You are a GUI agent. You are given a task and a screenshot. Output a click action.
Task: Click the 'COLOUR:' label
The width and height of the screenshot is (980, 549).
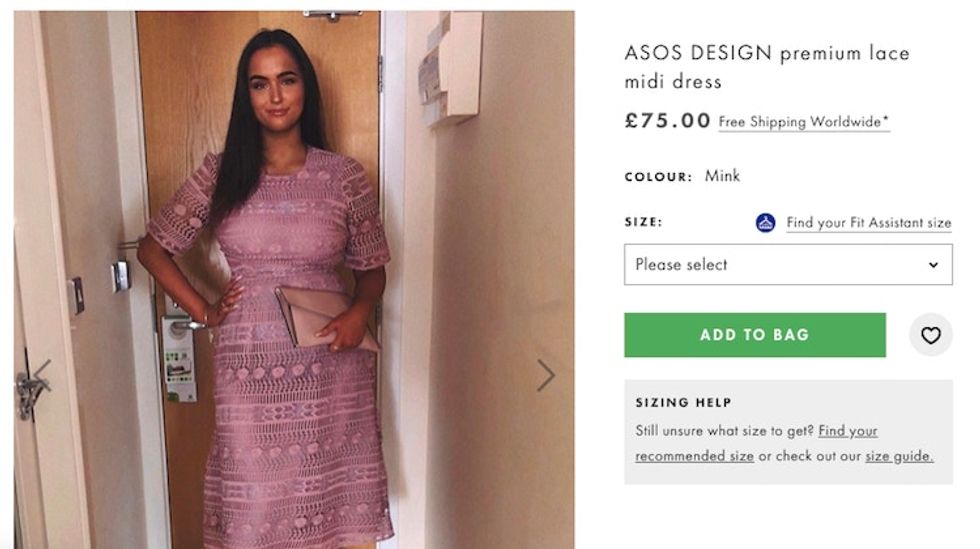click(x=658, y=177)
